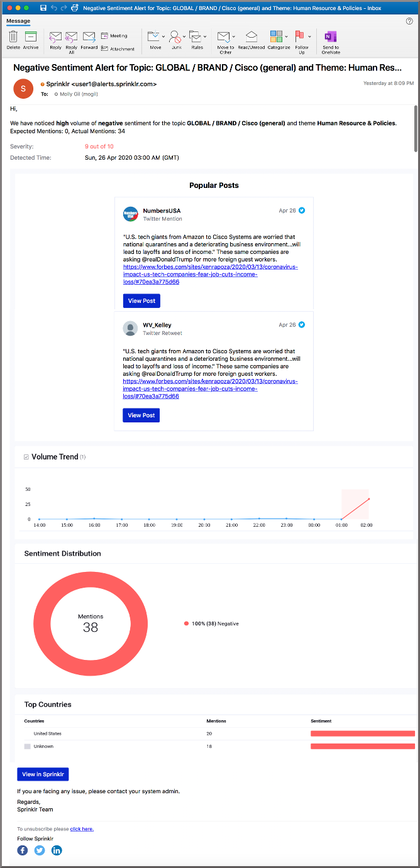Expand the Follow Up dropdown arrow
The height and width of the screenshot is (868, 420).
pyautogui.click(x=309, y=37)
